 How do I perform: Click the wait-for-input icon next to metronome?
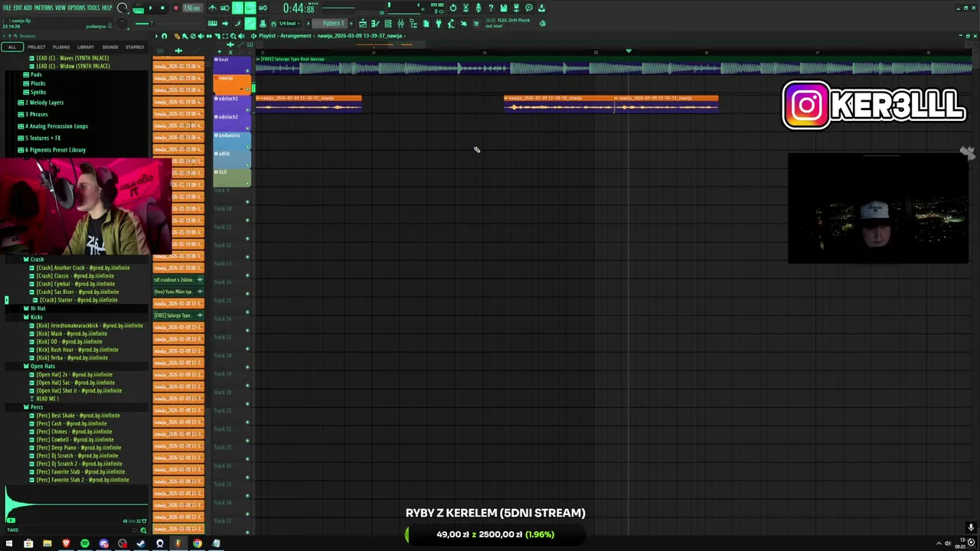pyautogui.click(x=225, y=8)
